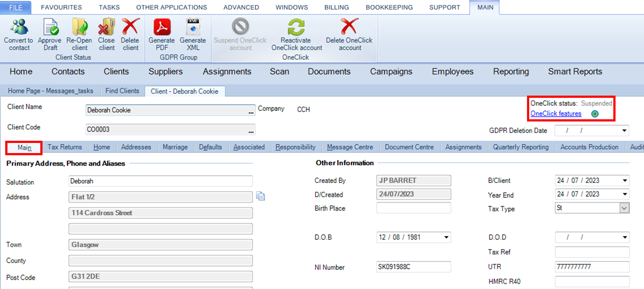Viewport: 644px width, 289px height.
Task: Open the Associated client tab
Action: coord(249,147)
